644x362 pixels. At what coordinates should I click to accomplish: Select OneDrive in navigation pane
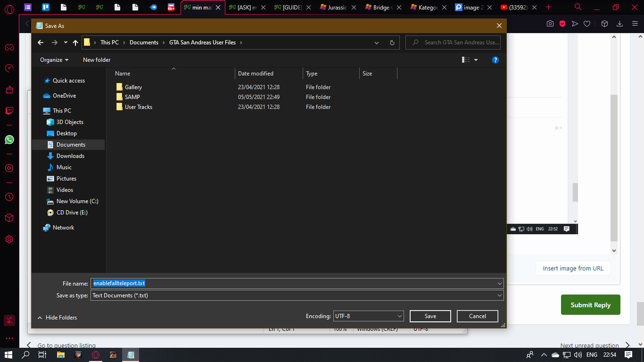(x=64, y=96)
